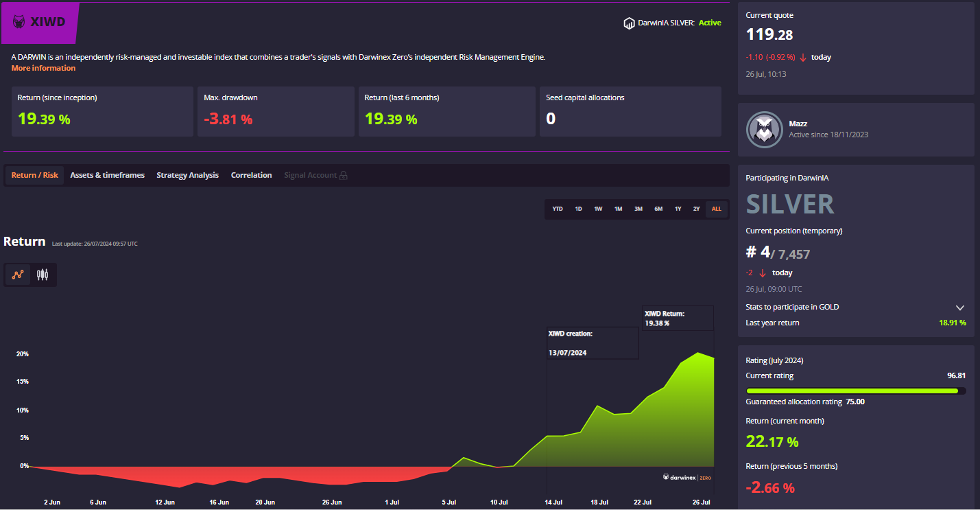Open the More information link
Screen dimensions: 980x510
(x=43, y=69)
